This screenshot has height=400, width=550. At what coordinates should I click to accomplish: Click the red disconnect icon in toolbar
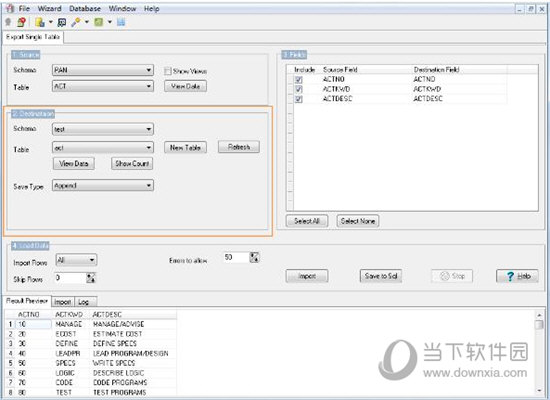[x=21, y=22]
